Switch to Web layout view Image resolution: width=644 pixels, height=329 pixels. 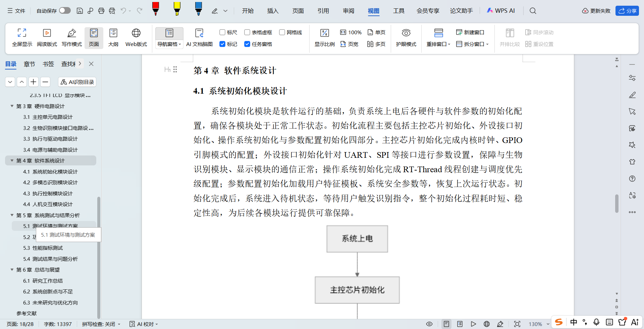coord(136,38)
